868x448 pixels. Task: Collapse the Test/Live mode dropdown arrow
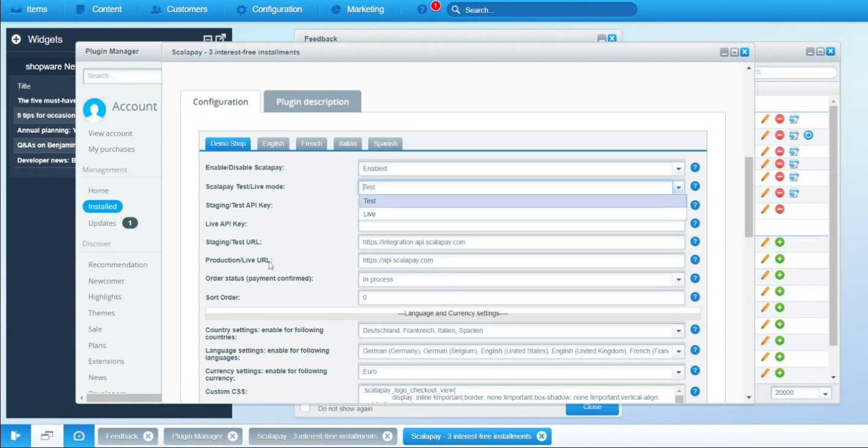pos(679,188)
